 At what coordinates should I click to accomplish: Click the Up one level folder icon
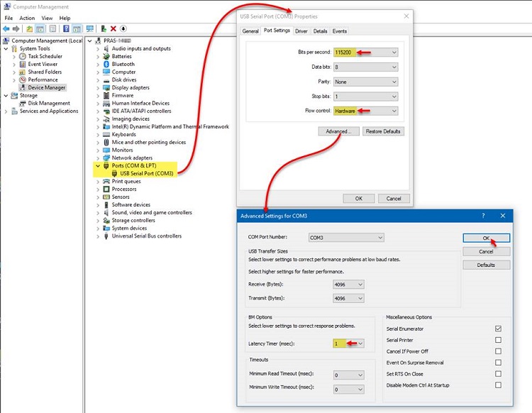point(30,29)
